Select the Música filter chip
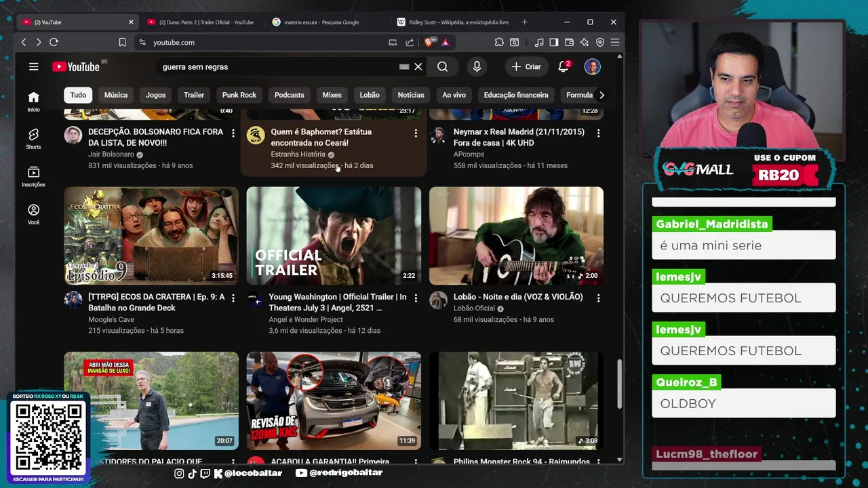The height and width of the screenshot is (488, 868). [116, 95]
